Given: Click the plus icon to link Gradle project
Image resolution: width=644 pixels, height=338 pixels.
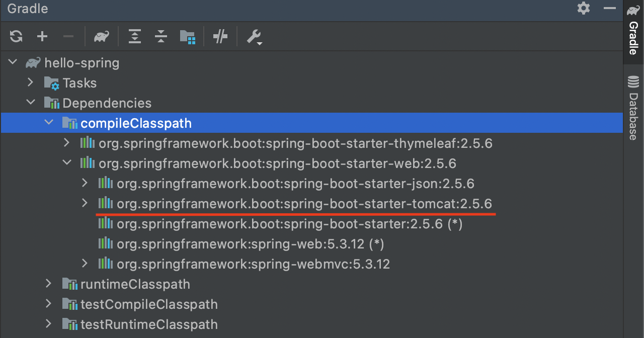Looking at the screenshot, I should click(x=42, y=36).
